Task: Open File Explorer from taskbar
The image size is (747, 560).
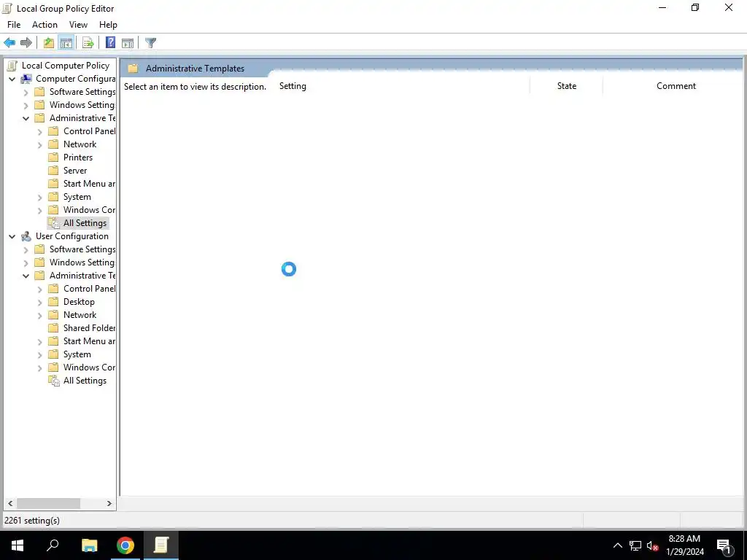Action: point(89,545)
